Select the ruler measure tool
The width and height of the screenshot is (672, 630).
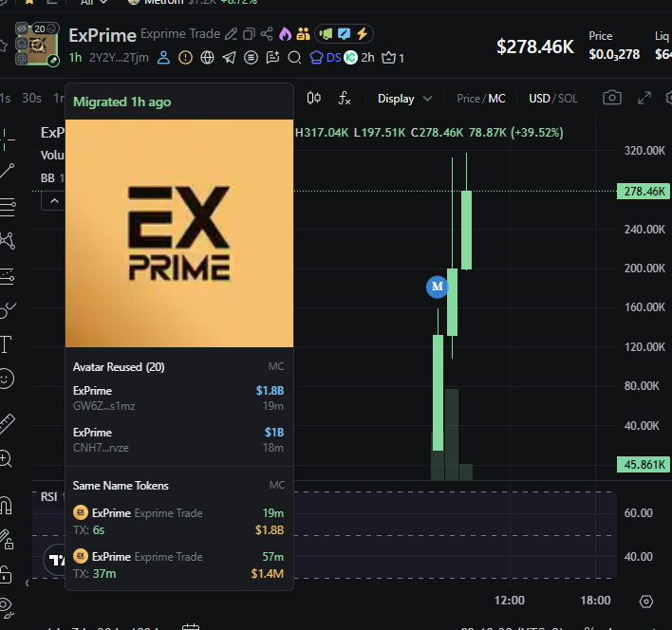pyautogui.click(x=6, y=422)
